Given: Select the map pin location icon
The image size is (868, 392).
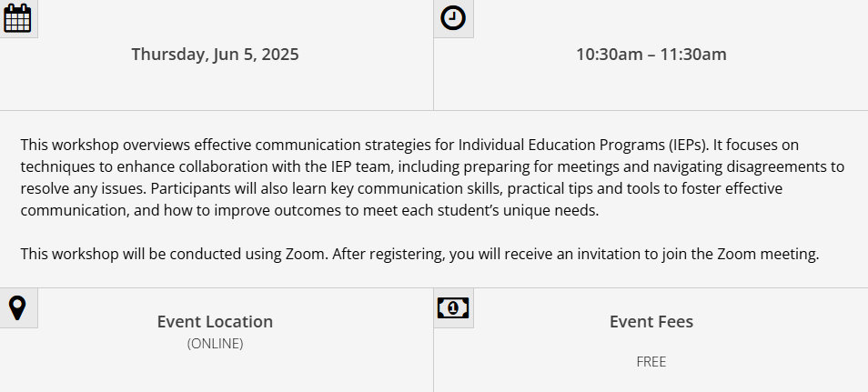Looking at the screenshot, I should pyautogui.click(x=17, y=307).
